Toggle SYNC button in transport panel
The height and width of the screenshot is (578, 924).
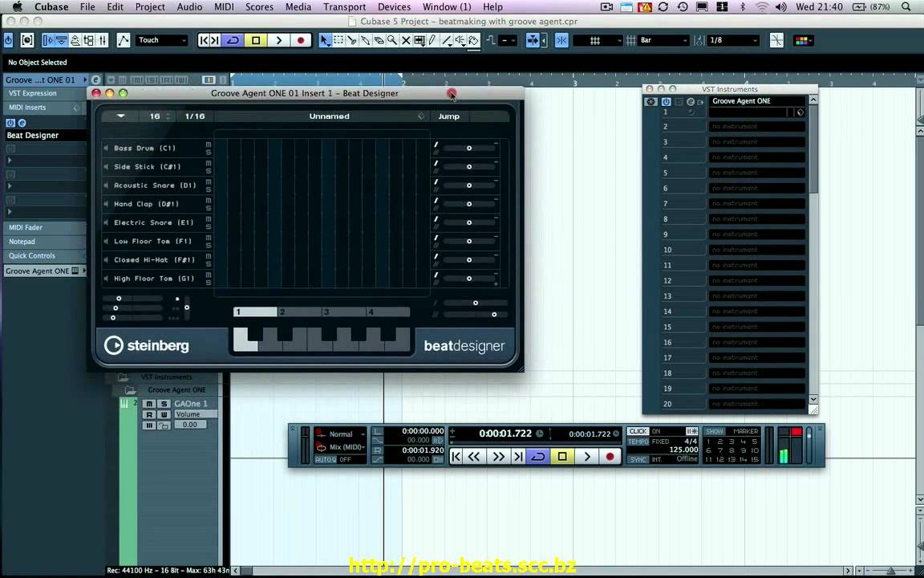638,459
